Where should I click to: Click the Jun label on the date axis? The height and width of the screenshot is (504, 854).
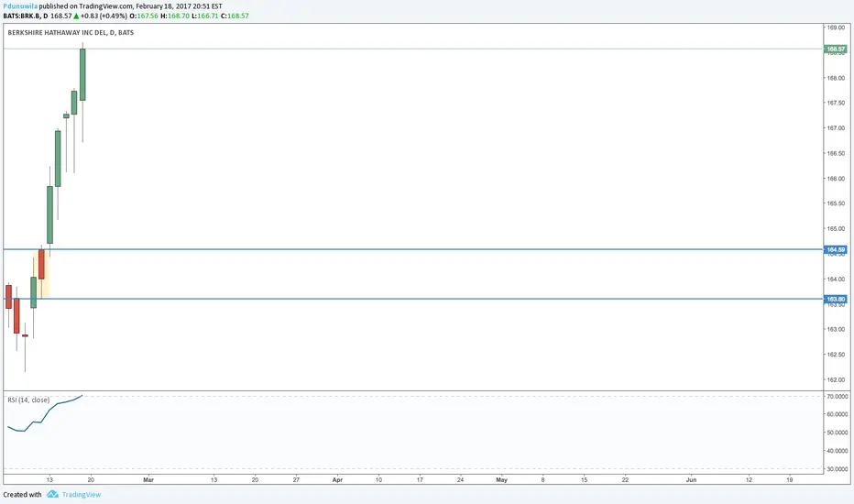click(691, 480)
